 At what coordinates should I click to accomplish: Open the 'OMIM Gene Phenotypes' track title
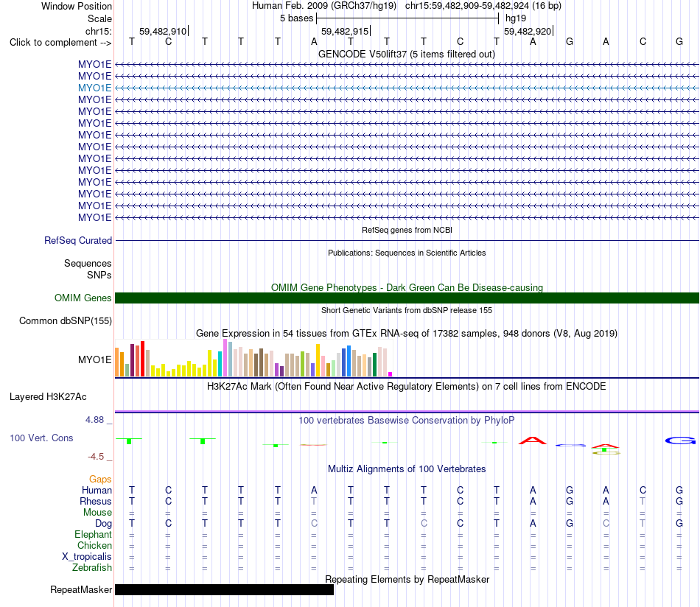pyautogui.click(x=407, y=287)
